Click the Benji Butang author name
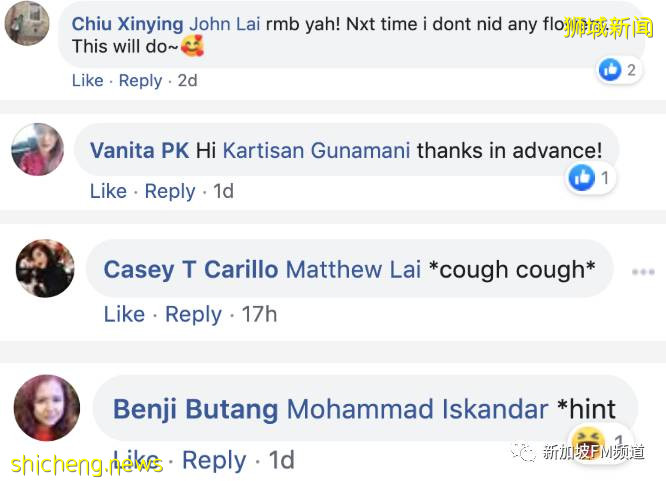666x481 pixels. click(x=195, y=409)
